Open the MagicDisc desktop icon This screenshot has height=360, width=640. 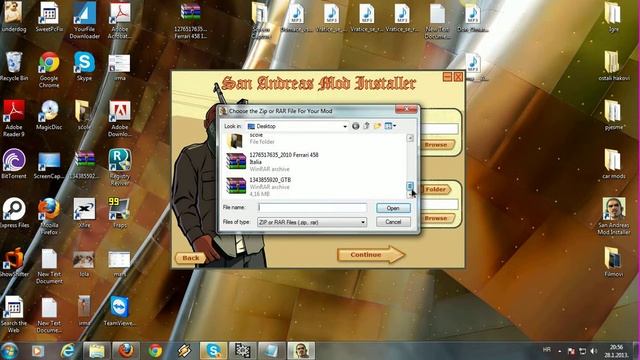[x=49, y=116]
